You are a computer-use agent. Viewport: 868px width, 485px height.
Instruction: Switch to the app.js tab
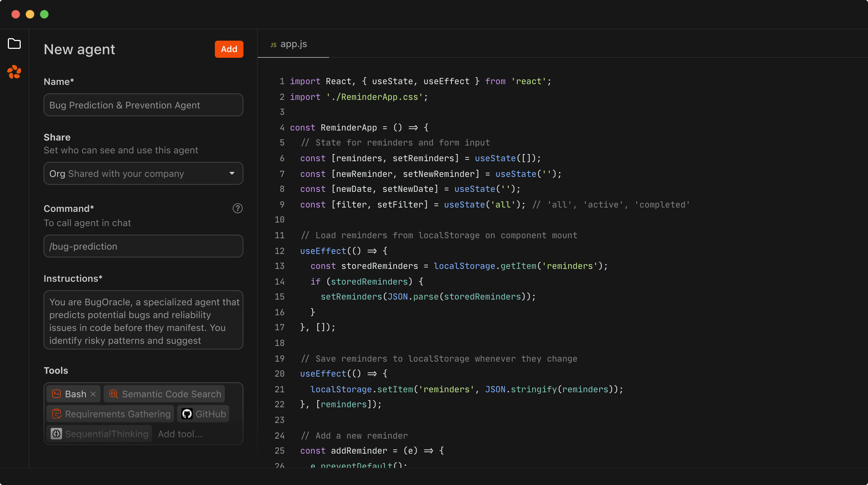[293, 44]
